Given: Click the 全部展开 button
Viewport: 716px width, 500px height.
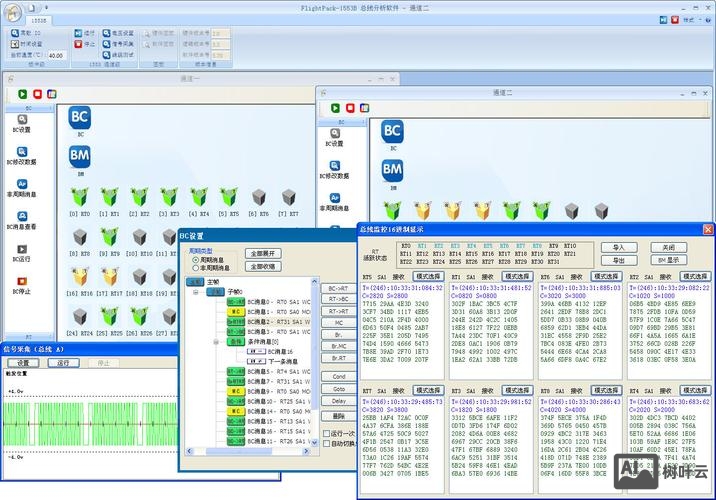Looking at the screenshot, I should tap(263, 254).
